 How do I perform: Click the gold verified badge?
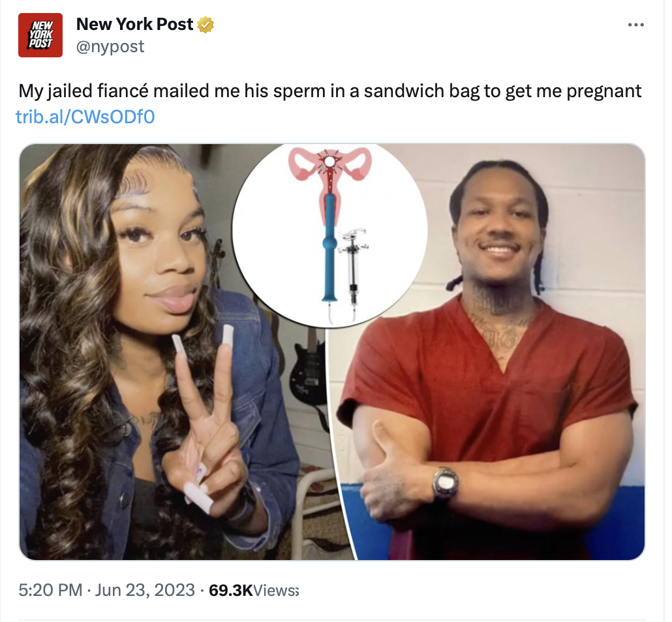click(206, 25)
